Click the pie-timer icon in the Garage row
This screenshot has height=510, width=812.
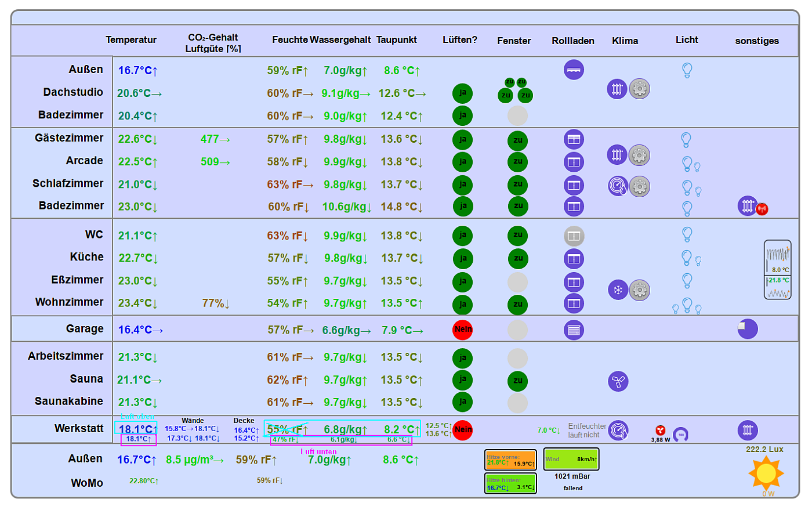(748, 329)
